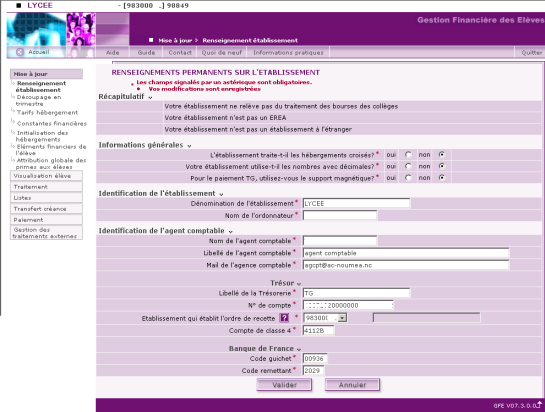Click the Libellé de la Trésorerie field
Viewport: 545px width, 412px height.
356,293
